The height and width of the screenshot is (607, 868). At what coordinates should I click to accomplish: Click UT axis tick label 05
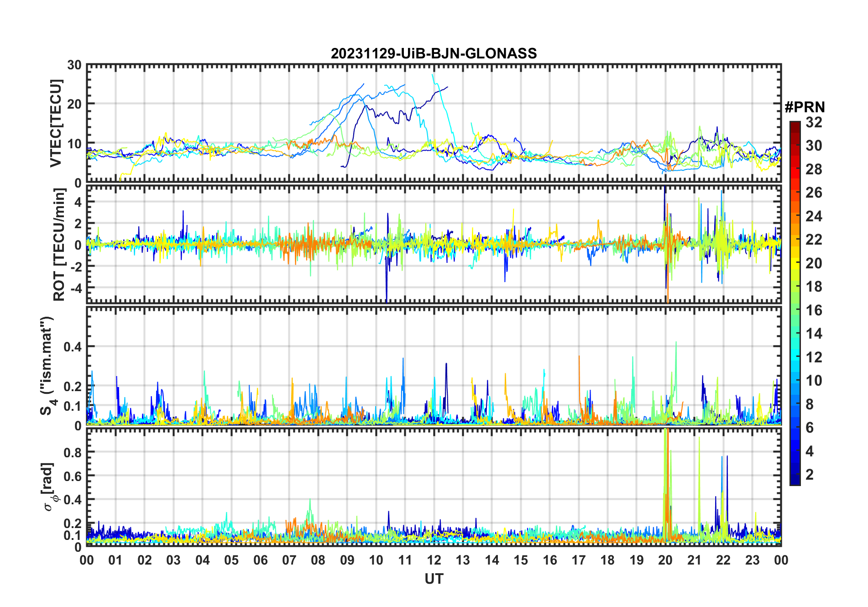click(231, 560)
